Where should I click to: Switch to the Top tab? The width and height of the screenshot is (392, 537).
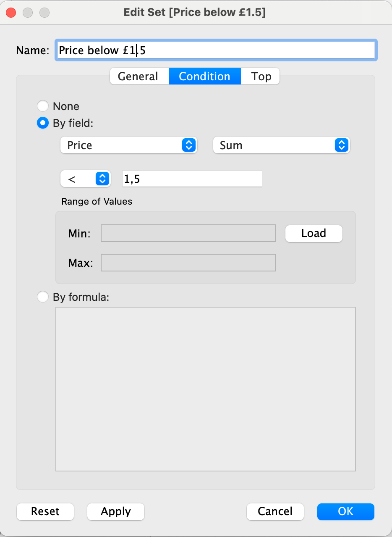pos(260,76)
